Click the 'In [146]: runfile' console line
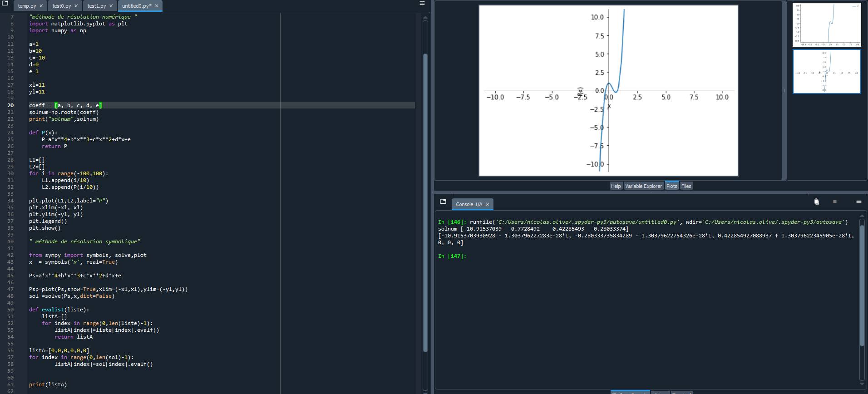 643,222
